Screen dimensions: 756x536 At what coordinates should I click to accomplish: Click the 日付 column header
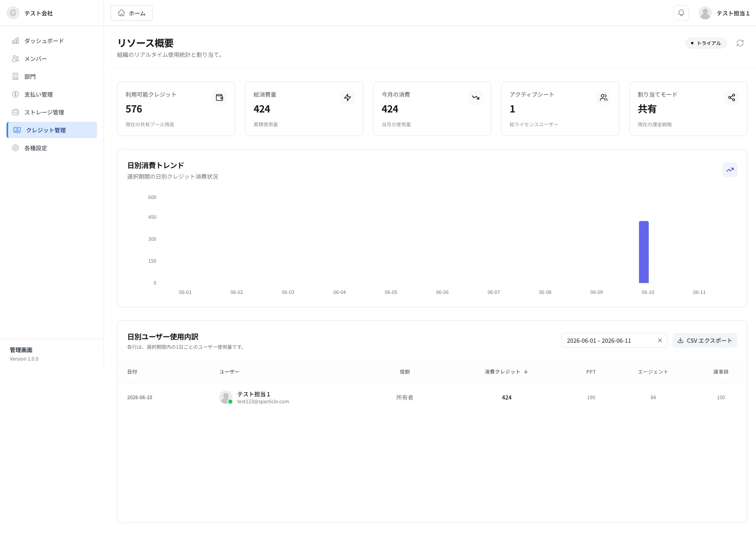132,372
